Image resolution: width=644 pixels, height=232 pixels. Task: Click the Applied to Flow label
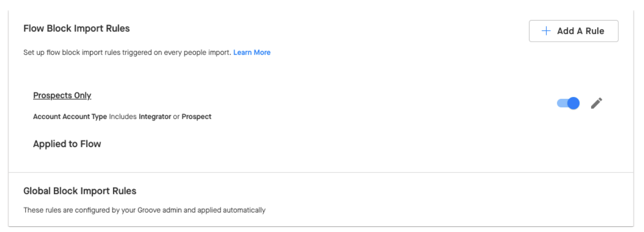[x=67, y=144]
